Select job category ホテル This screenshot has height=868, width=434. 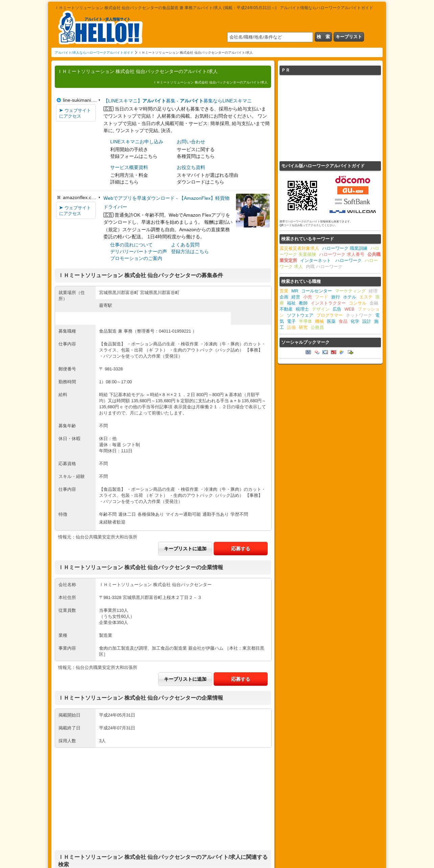click(x=349, y=297)
